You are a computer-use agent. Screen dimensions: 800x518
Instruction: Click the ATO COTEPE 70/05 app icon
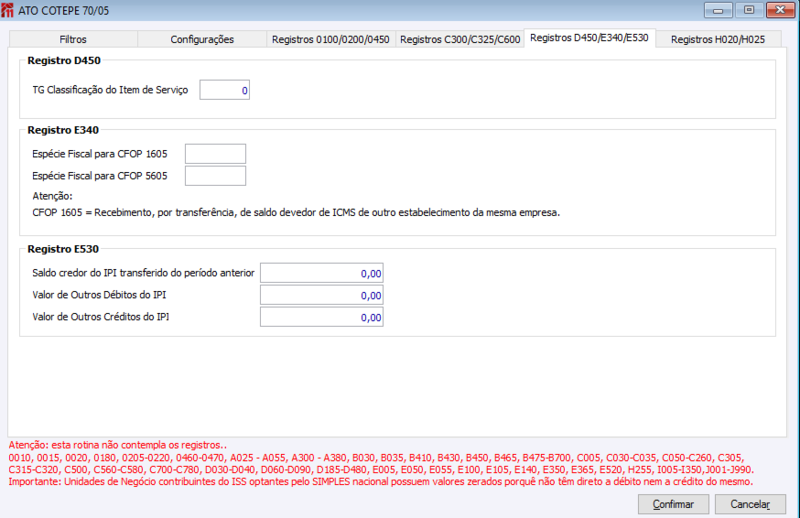point(7,10)
